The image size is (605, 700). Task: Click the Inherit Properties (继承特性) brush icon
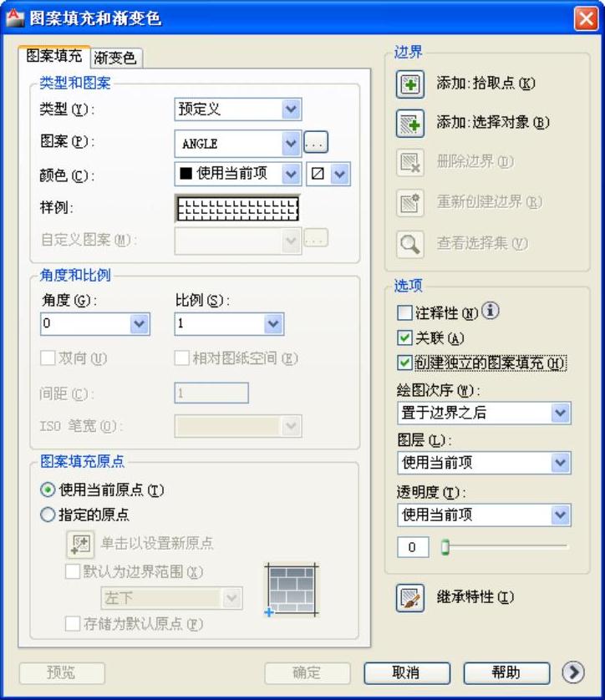410,597
